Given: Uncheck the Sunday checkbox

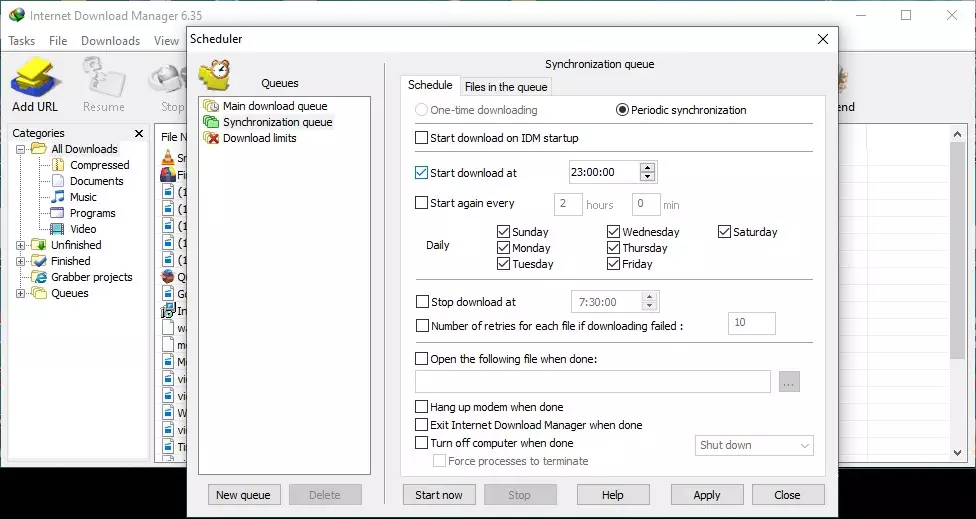Looking at the screenshot, I should click(504, 232).
